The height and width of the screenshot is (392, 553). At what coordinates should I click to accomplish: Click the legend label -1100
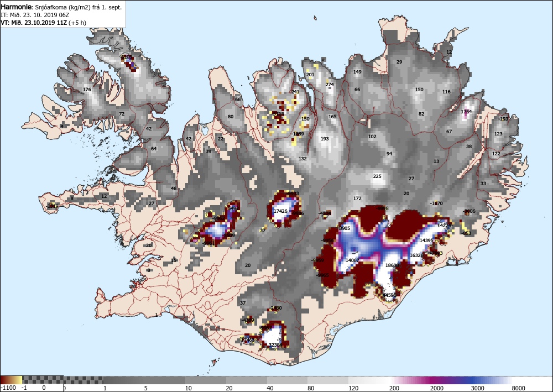8,388
